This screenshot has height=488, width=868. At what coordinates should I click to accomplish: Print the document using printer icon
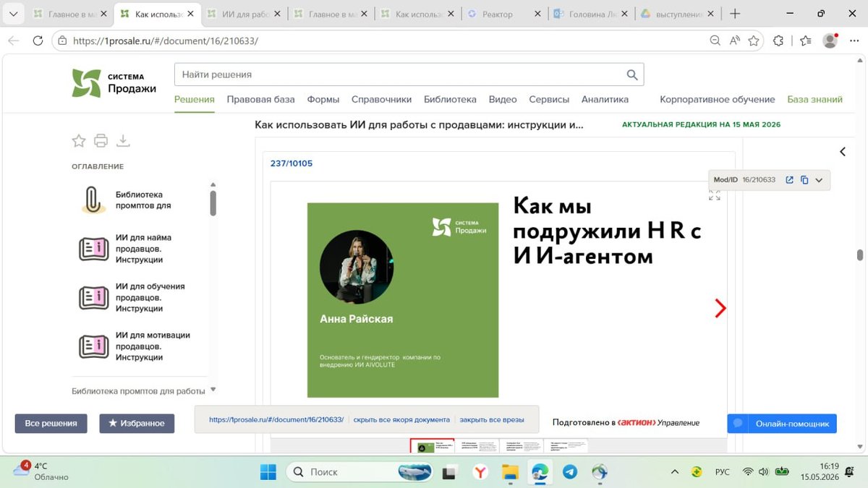point(101,141)
